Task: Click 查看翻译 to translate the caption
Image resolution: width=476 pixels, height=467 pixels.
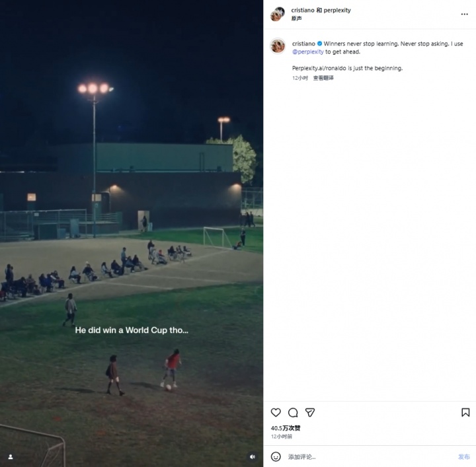Action: [323, 78]
